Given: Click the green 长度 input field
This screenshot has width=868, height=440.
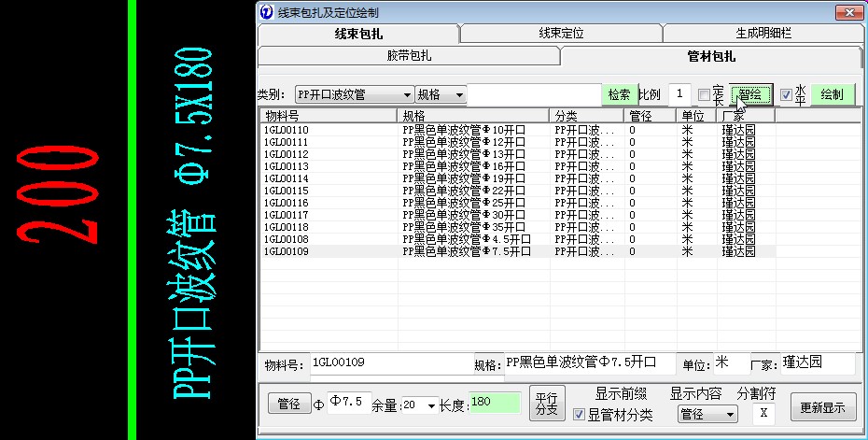Looking at the screenshot, I should pyautogui.click(x=495, y=403).
